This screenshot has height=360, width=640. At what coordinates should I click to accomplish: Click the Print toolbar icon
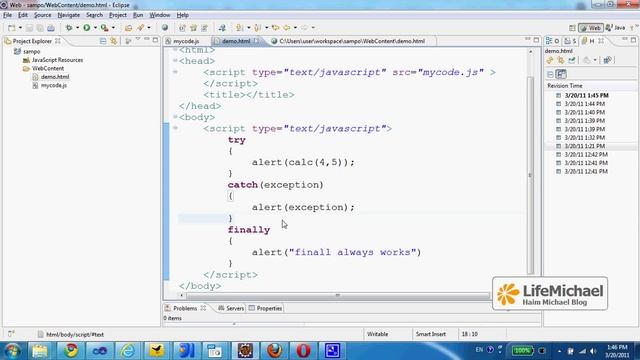point(51,28)
